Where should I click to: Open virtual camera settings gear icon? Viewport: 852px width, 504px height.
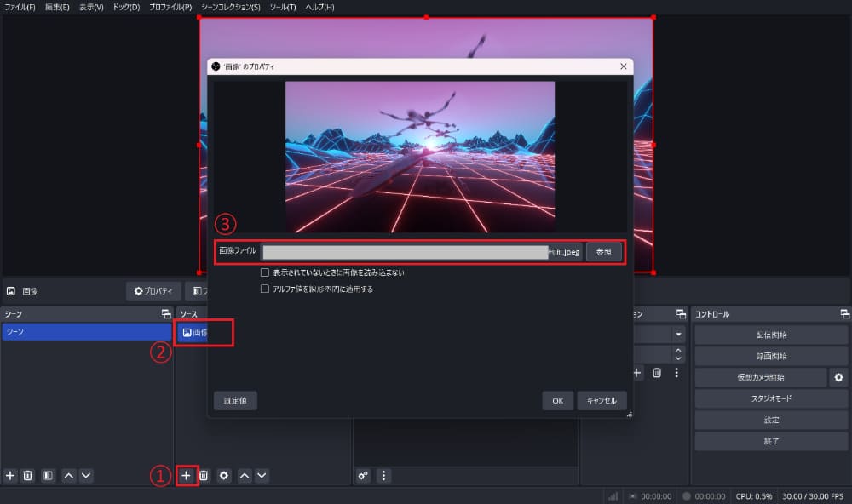pyautogui.click(x=838, y=377)
